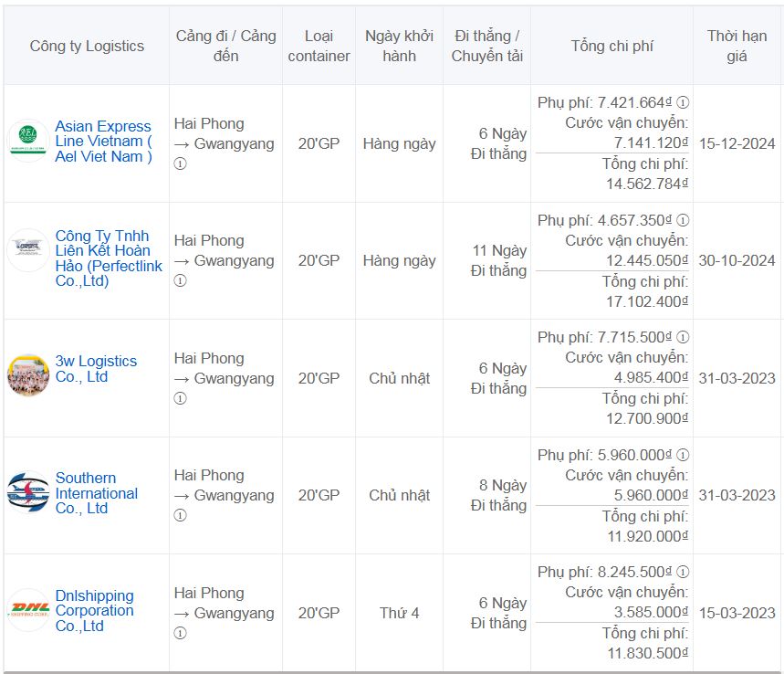Click the DNL shipping logo icon
The image size is (784, 674).
pos(27,609)
